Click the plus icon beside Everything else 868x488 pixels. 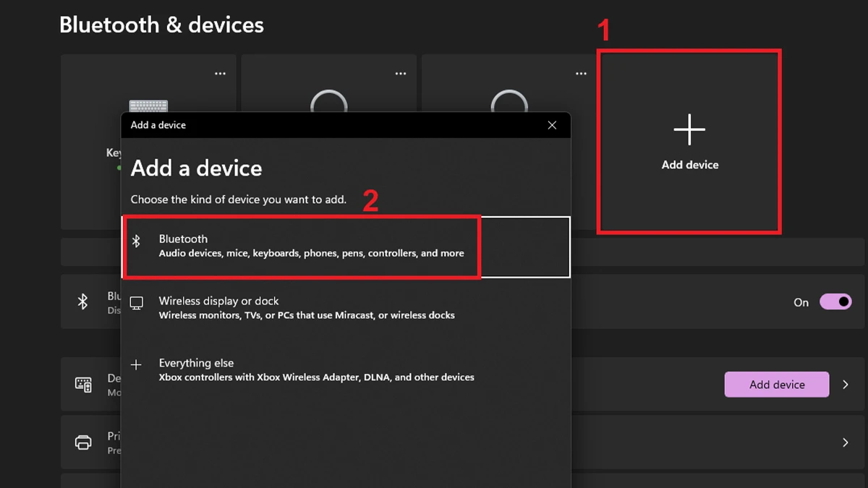pos(136,365)
